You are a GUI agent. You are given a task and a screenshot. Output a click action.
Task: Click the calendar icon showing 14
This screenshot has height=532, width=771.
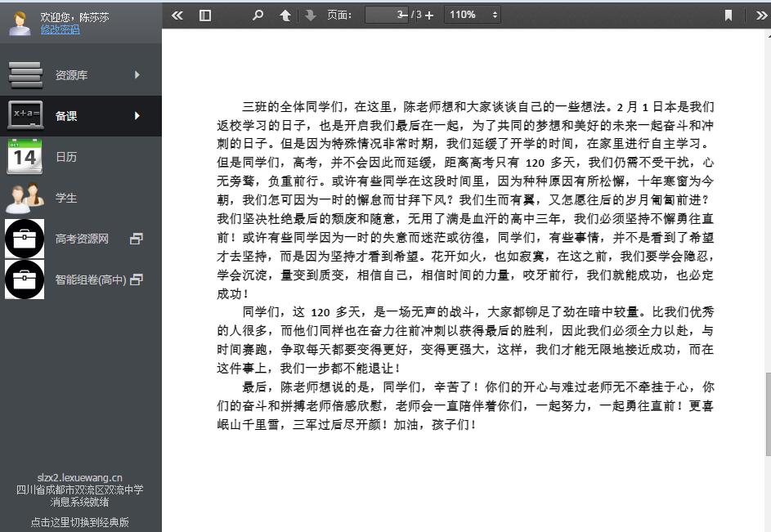tap(25, 156)
